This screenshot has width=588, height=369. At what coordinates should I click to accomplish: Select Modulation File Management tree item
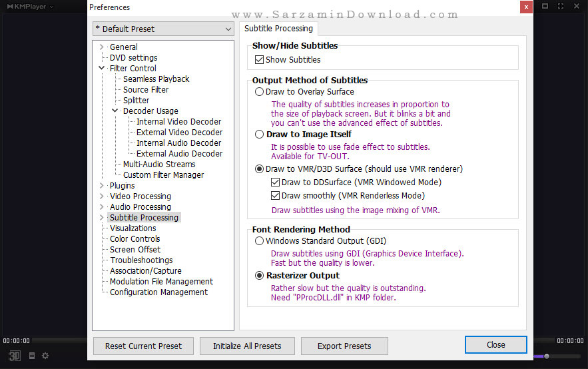click(x=161, y=282)
